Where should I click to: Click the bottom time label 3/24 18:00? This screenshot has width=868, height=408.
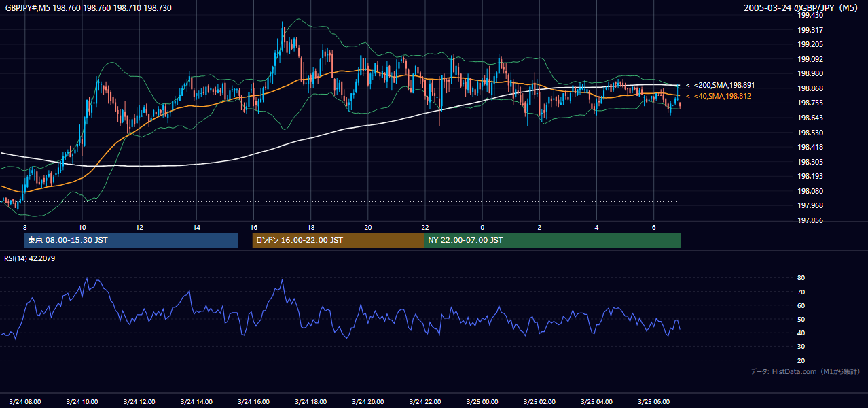coord(310,401)
